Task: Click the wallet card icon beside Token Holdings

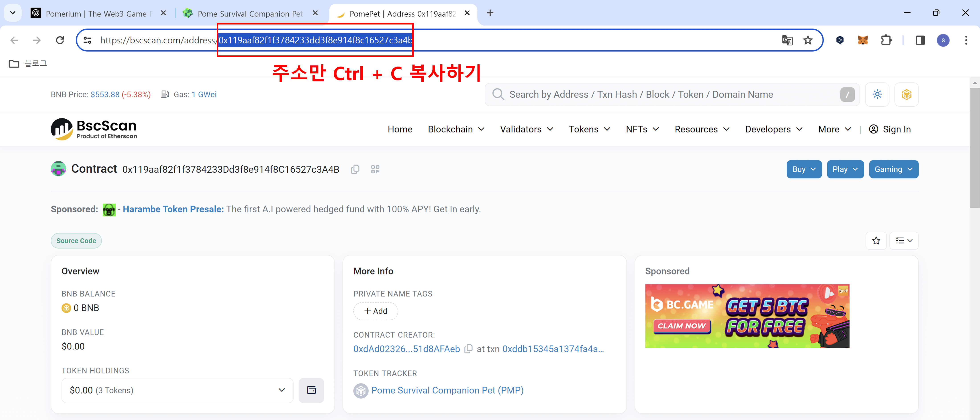Action: pyautogui.click(x=311, y=390)
